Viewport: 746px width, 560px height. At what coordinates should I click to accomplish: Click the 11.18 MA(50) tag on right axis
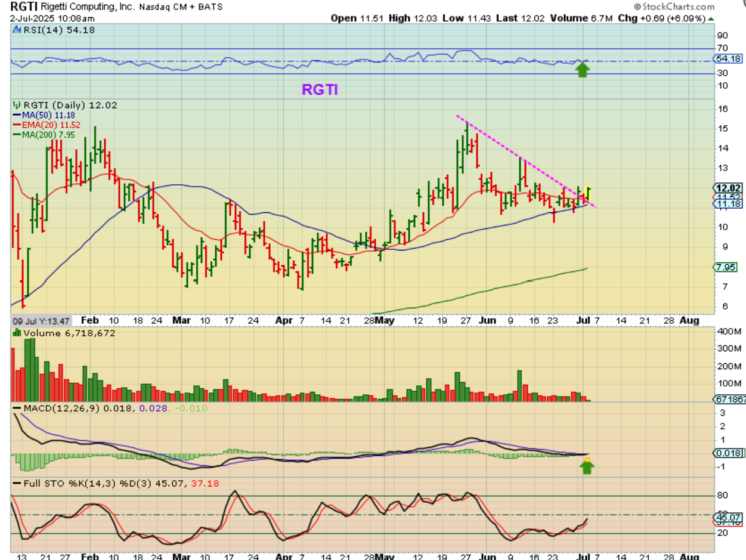(729, 204)
